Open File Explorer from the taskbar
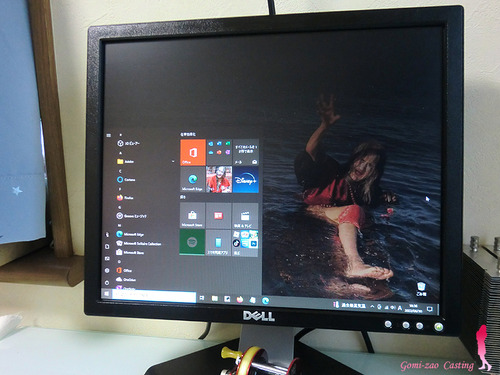500x375 pixels. point(215,298)
